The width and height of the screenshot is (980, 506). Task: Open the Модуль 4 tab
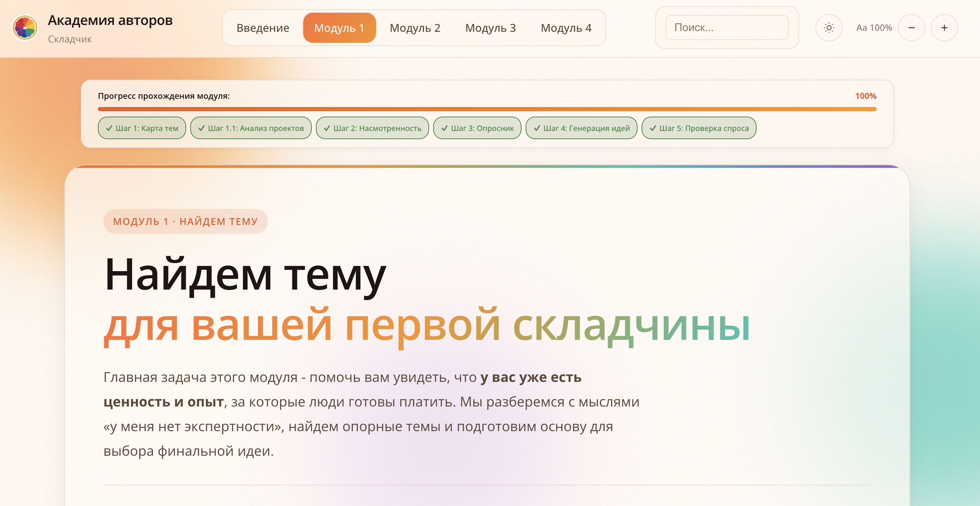(x=566, y=28)
